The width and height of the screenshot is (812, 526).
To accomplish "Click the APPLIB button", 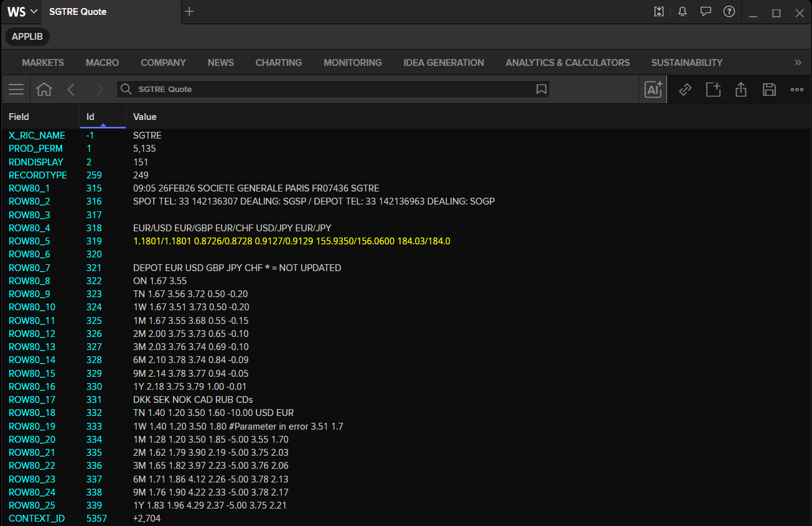I will click(x=27, y=37).
